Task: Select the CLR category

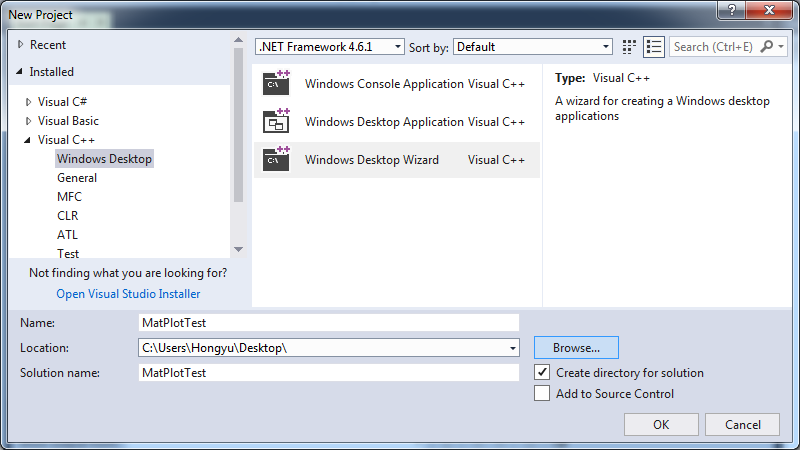Action: coord(68,216)
